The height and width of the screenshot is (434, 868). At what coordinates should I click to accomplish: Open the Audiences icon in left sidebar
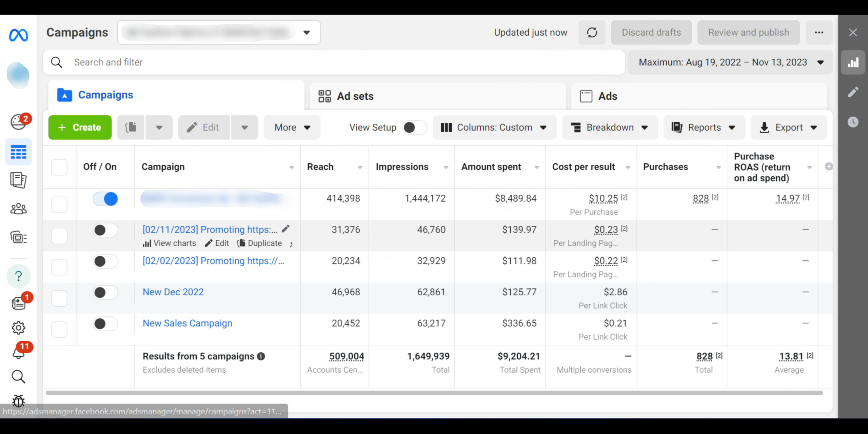tap(18, 209)
